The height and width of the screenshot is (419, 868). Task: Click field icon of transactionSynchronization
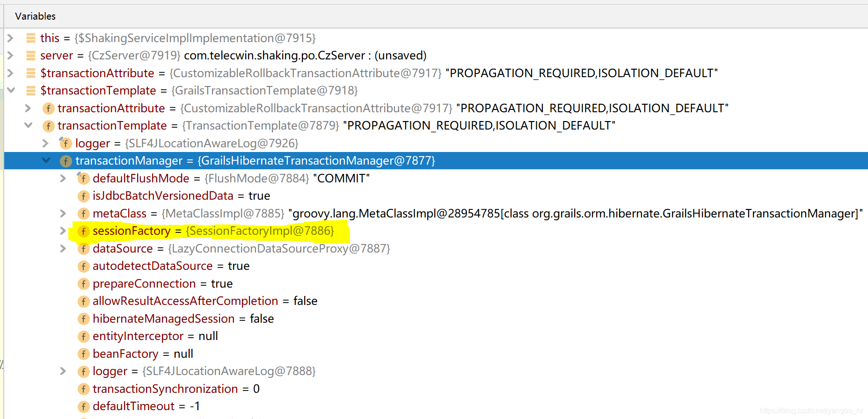[83, 389]
